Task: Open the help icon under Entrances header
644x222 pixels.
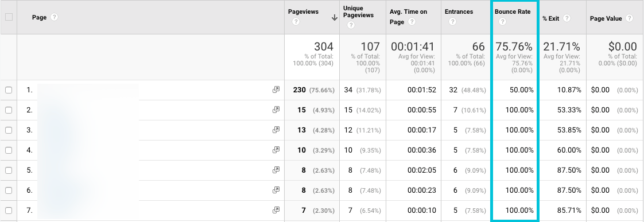Action: (x=452, y=22)
